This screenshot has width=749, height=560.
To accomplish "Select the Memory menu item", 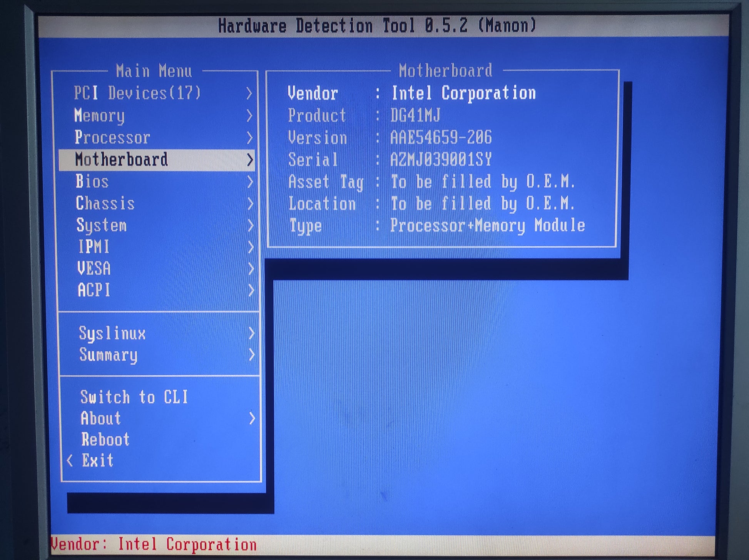I will (x=100, y=115).
